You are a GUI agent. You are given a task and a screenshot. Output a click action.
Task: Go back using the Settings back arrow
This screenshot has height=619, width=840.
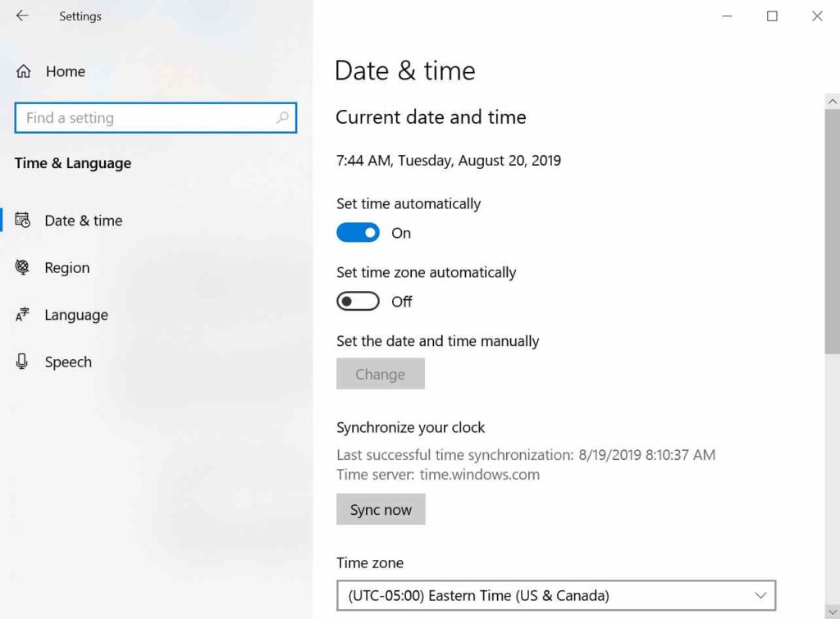[22, 16]
